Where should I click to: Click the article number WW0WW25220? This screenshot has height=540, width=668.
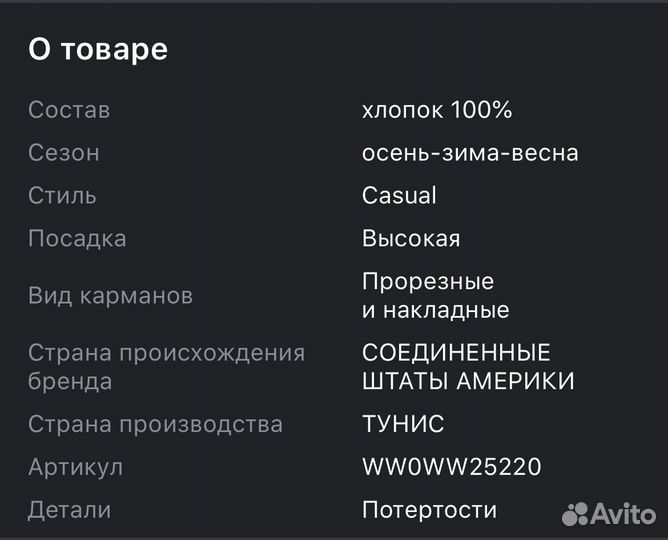pyautogui.click(x=452, y=467)
